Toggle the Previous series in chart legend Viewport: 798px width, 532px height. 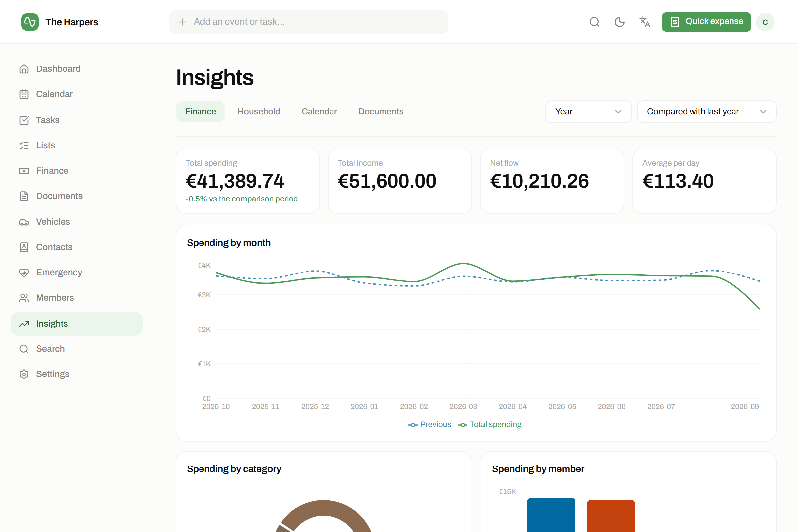(x=430, y=425)
